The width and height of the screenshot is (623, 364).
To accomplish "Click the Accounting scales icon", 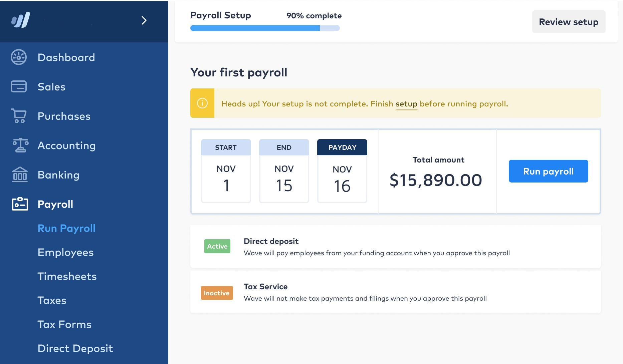I will pyautogui.click(x=20, y=145).
